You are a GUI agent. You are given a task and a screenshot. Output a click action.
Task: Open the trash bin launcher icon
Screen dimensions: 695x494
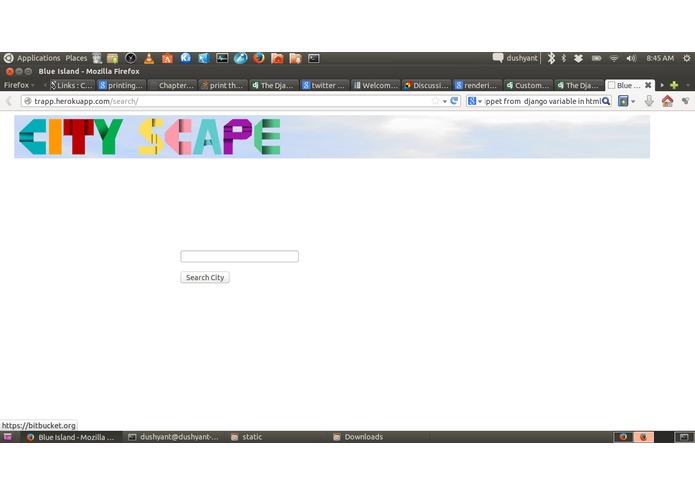coord(97,58)
